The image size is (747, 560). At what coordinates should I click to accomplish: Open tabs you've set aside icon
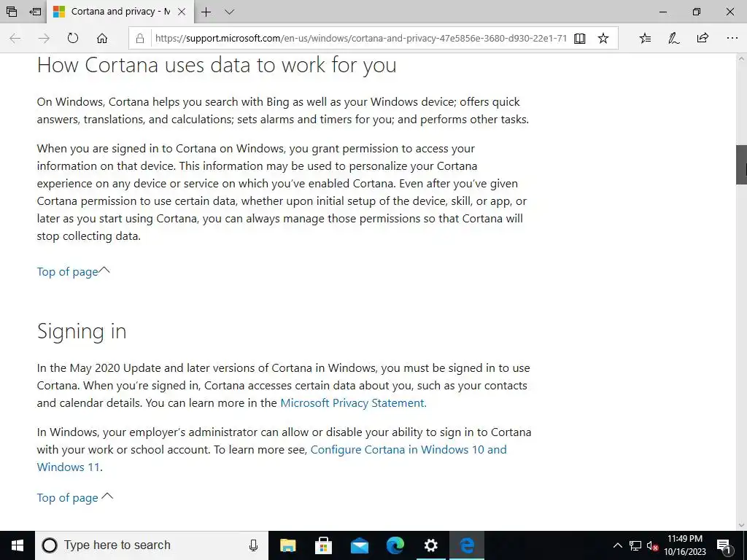(12, 12)
